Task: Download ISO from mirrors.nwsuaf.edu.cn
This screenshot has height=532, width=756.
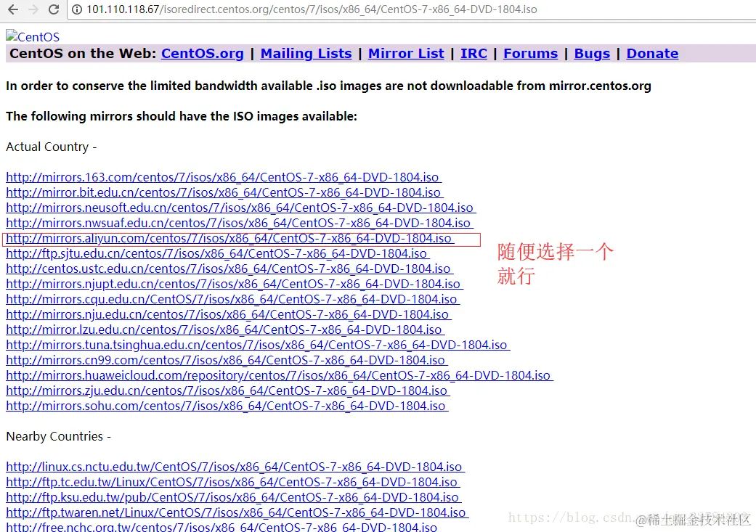Action: click(240, 223)
